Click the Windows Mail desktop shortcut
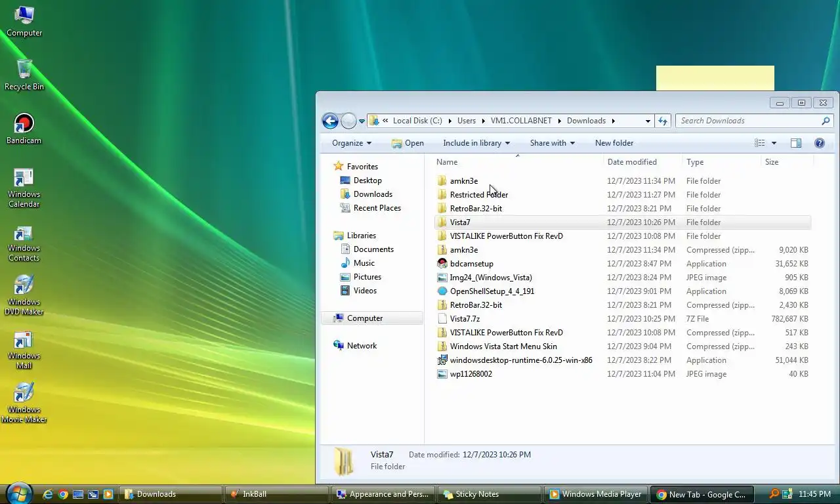The height and width of the screenshot is (504, 840). 24,349
